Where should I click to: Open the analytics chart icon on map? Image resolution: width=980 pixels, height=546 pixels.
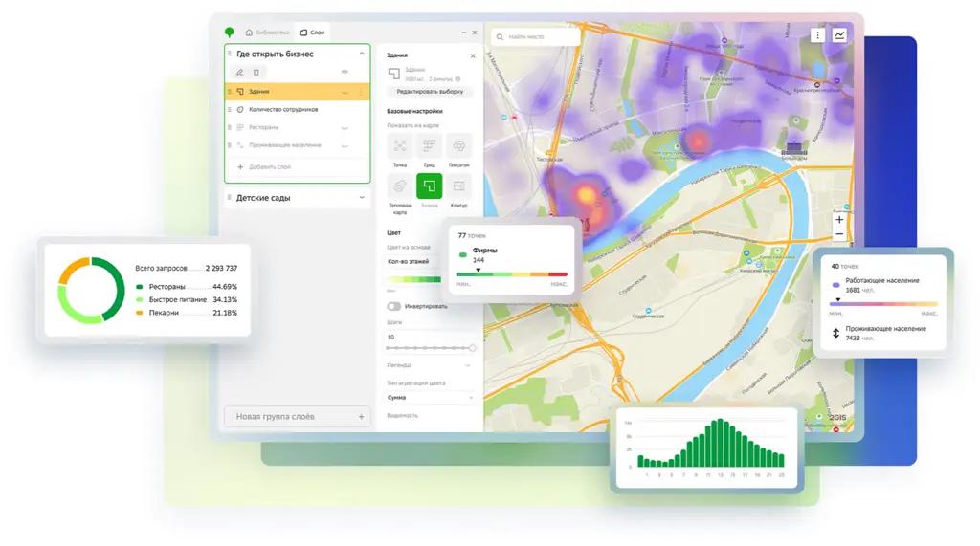pos(839,35)
